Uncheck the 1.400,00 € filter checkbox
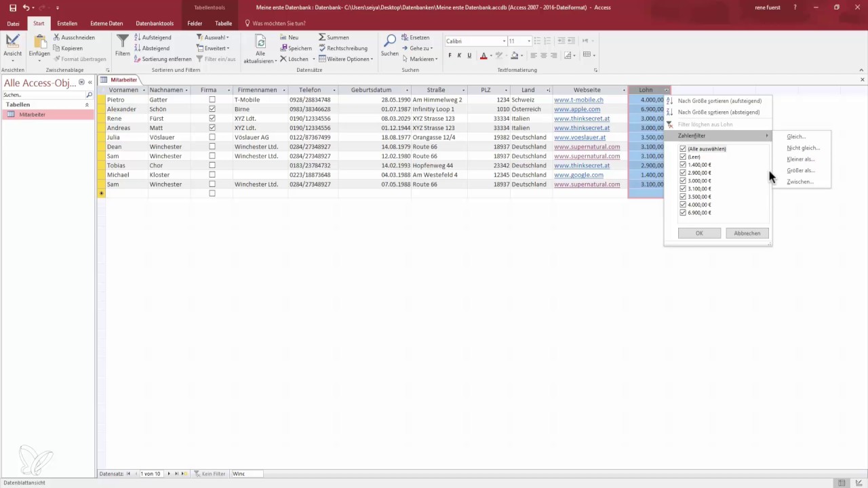 coord(683,165)
